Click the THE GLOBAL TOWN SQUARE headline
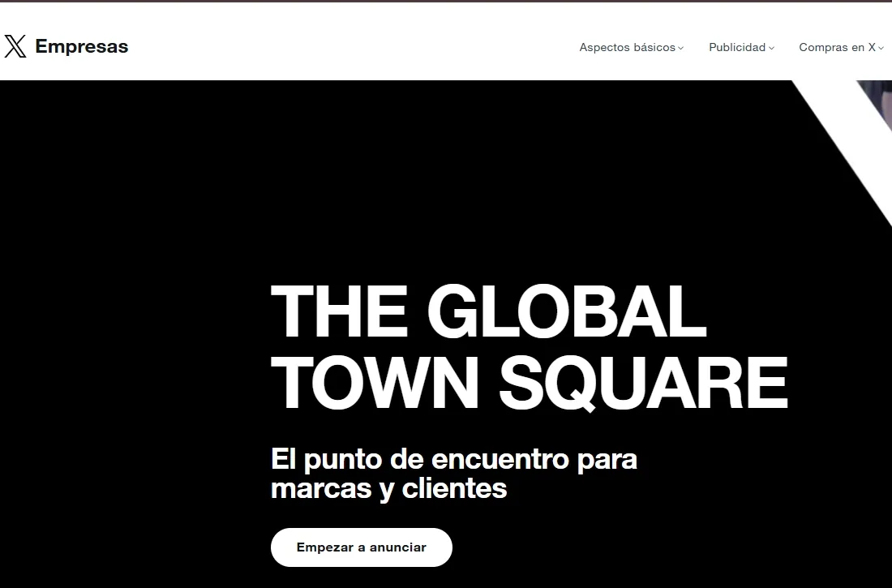Image resolution: width=892 pixels, height=588 pixels. point(527,345)
